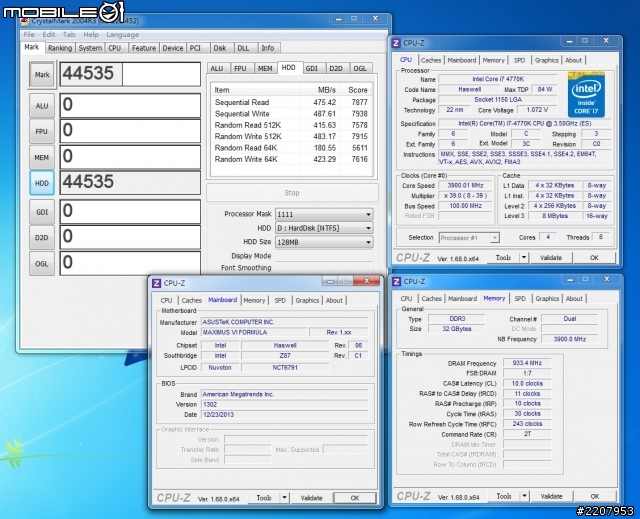Viewport: 640px width, 519px height.
Task: Open Edit menu in CrystalMark
Action: pos(49,35)
